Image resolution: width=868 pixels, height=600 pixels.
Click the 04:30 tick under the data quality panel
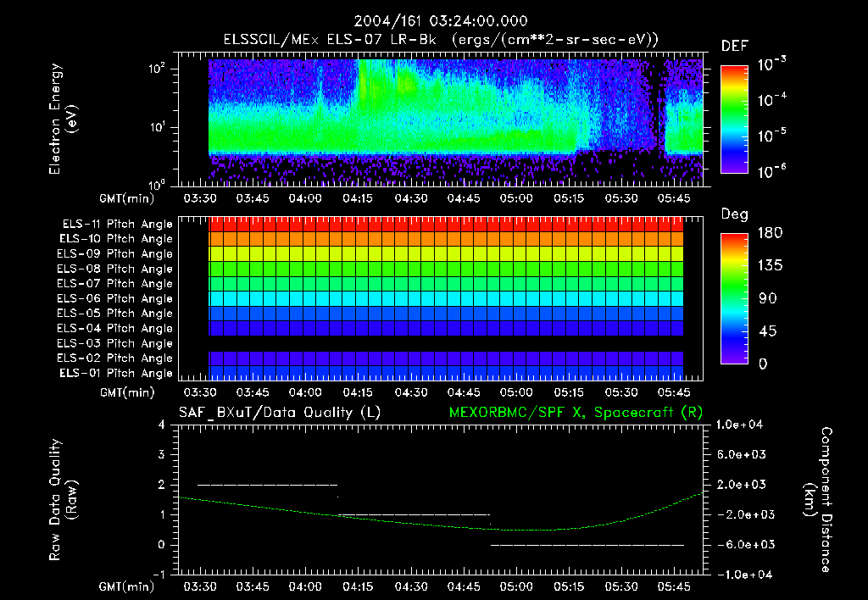point(411,586)
